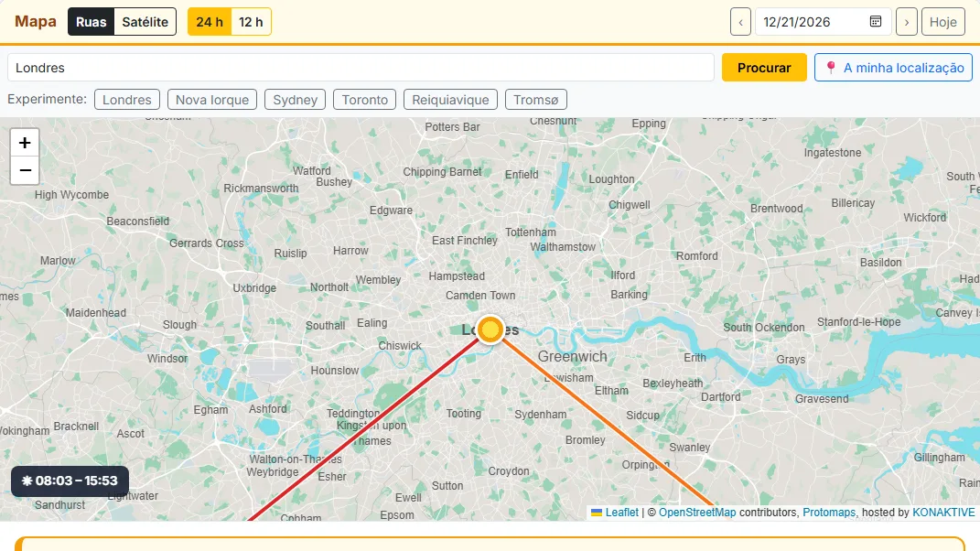Open the Protomaps attribution link
This screenshot has height=551, width=980.
pyautogui.click(x=829, y=513)
